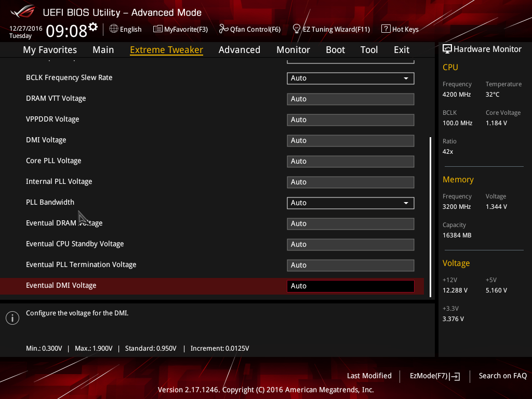Click the Hot Keys question mark icon
The image size is (532, 399).
(x=386, y=29)
